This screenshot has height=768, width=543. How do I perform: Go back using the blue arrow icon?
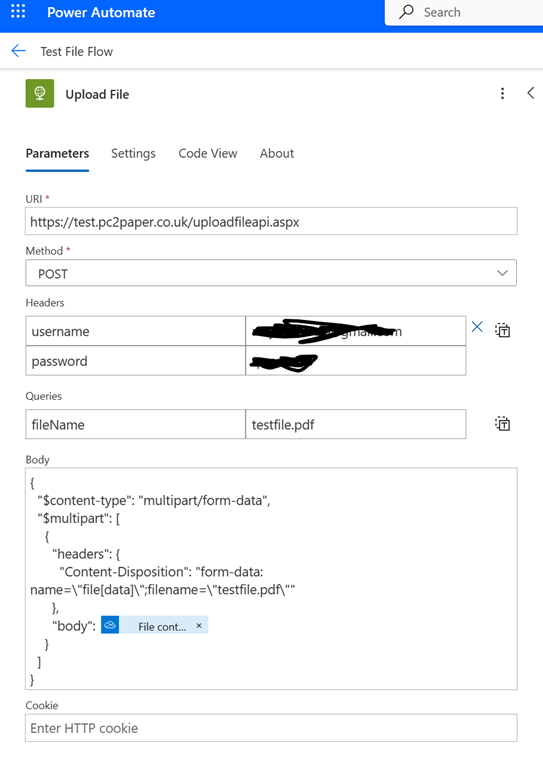coord(19,51)
